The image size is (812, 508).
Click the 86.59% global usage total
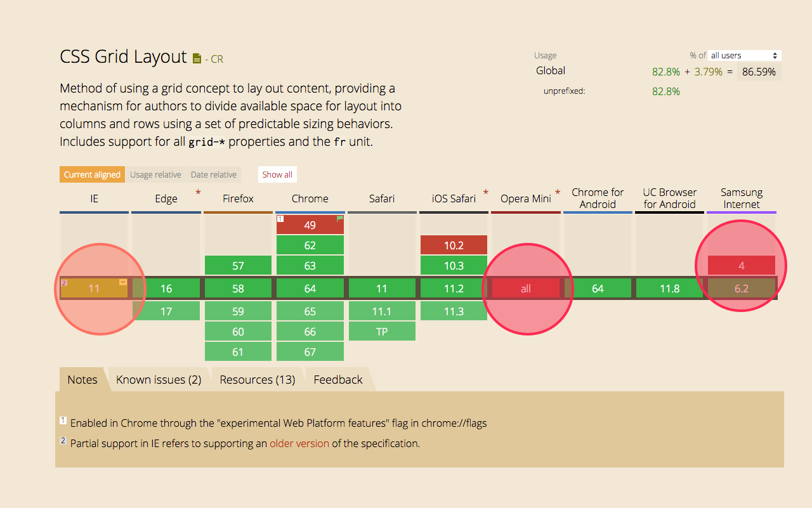point(759,72)
